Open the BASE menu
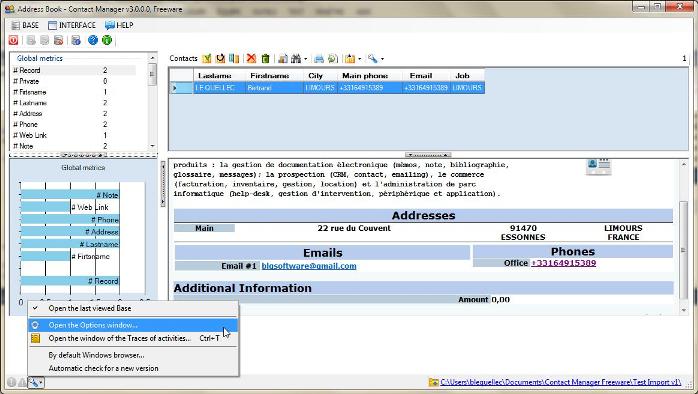 coord(25,25)
